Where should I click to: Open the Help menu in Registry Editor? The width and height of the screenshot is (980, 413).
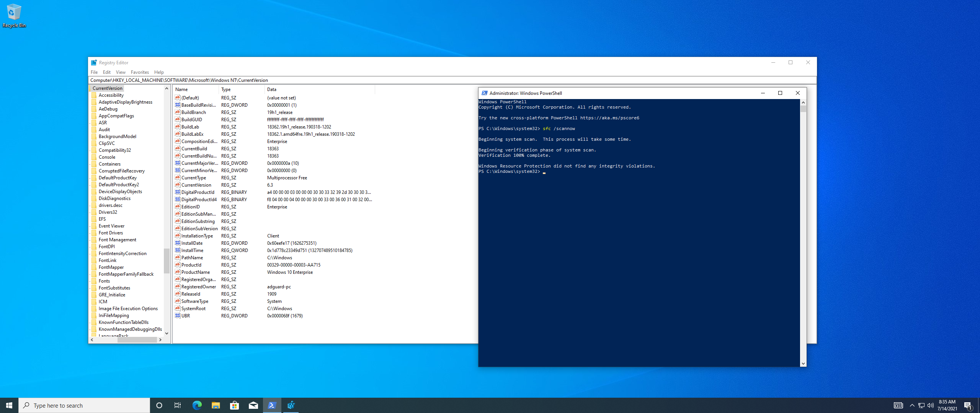coord(159,72)
